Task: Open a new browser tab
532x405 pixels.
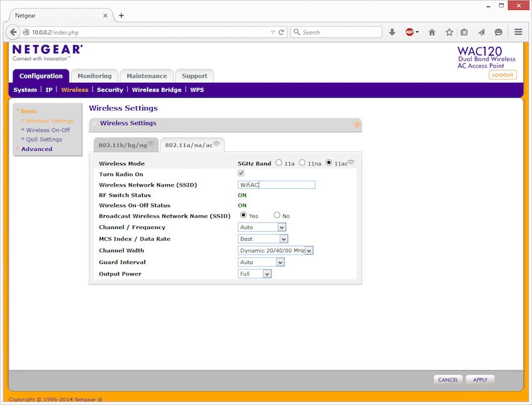Action: point(121,16)
